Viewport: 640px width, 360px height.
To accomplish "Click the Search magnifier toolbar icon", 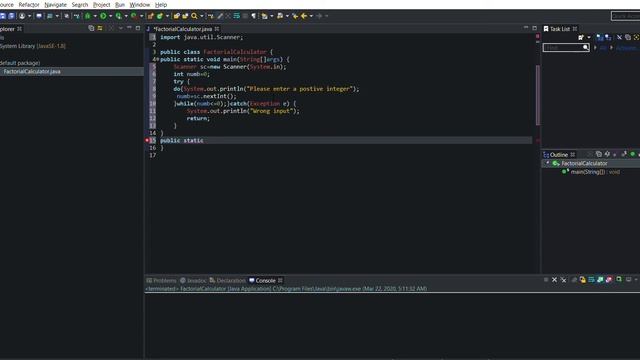I will pos(194,16).
